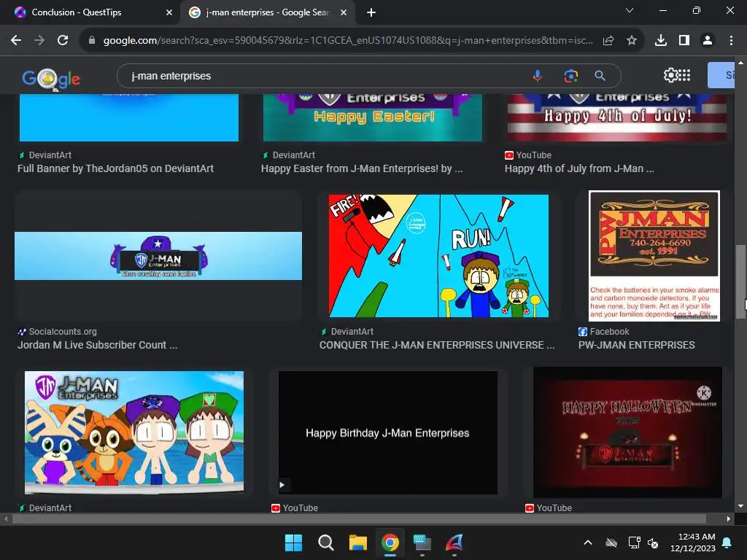Open Happy Birthday J-Man Enterprises video thumbnail
The image size is (747, 560).
pos(388,433)
